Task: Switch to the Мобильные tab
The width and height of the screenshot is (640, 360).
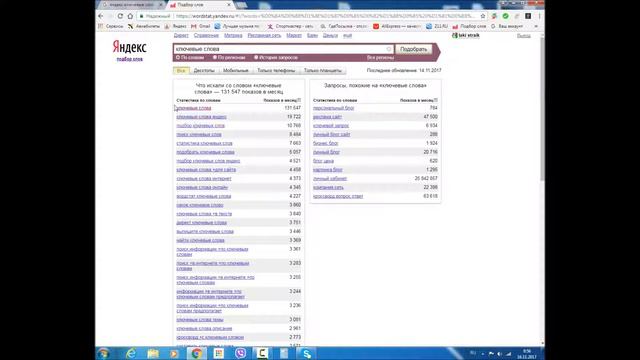Action: (236, 71)
